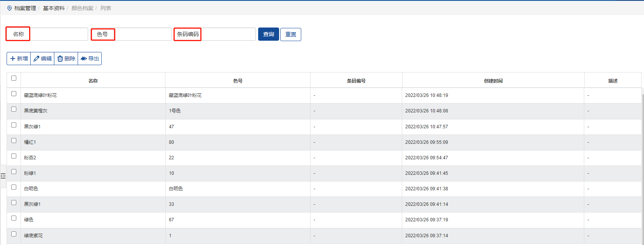Click into the 色号 input field

[x=143, y=34]
